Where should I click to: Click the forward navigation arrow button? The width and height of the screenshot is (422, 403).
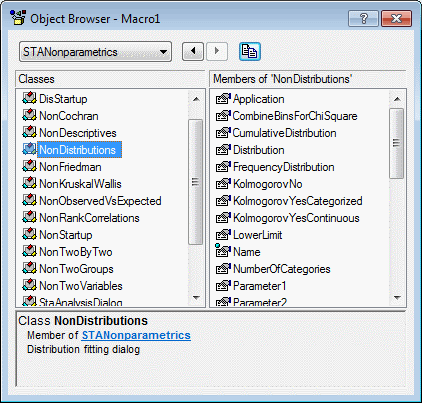217,51
